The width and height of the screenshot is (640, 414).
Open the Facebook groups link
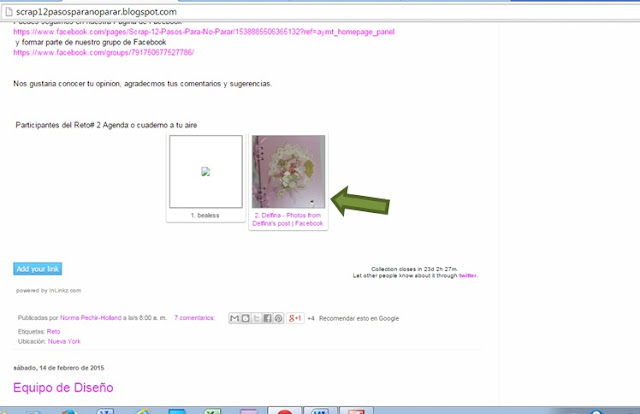pyautogui.click(x=104, y=52)
